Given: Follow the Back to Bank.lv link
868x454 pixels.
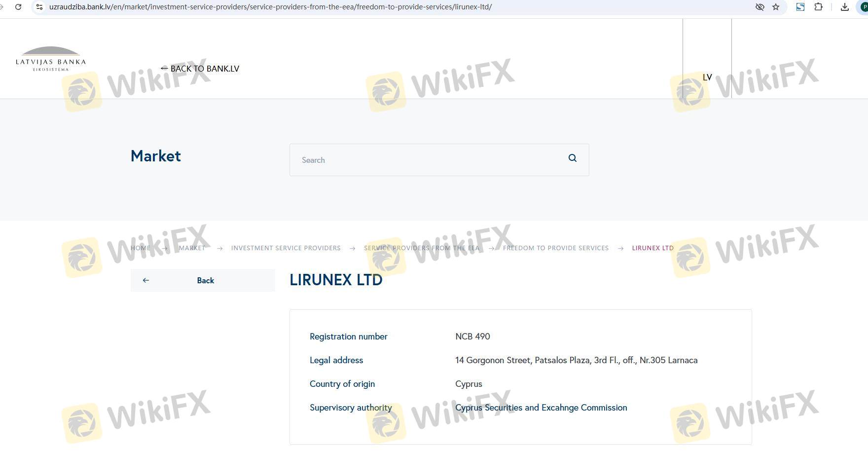Looking at the screenshot, I should (200, 69).
